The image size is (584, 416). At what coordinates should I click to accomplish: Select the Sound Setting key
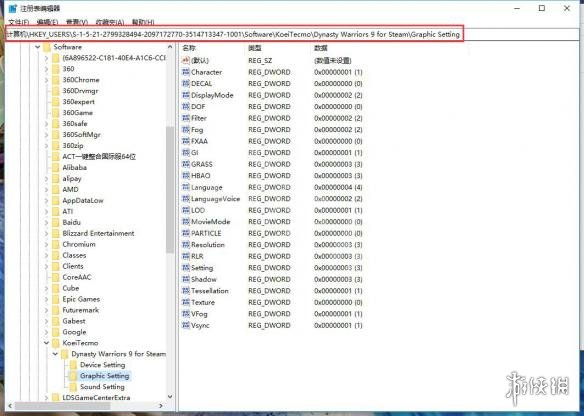pyautogui.click(x=102, y=387)
